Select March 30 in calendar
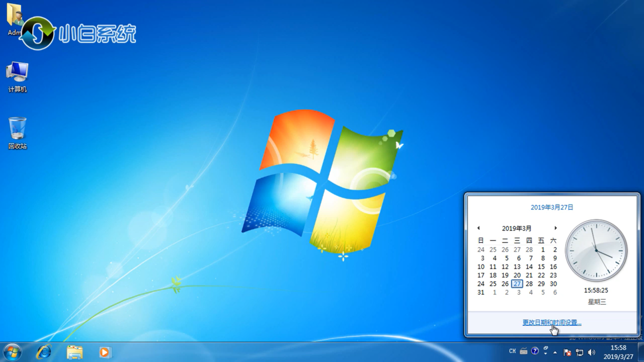 (553, 284)
